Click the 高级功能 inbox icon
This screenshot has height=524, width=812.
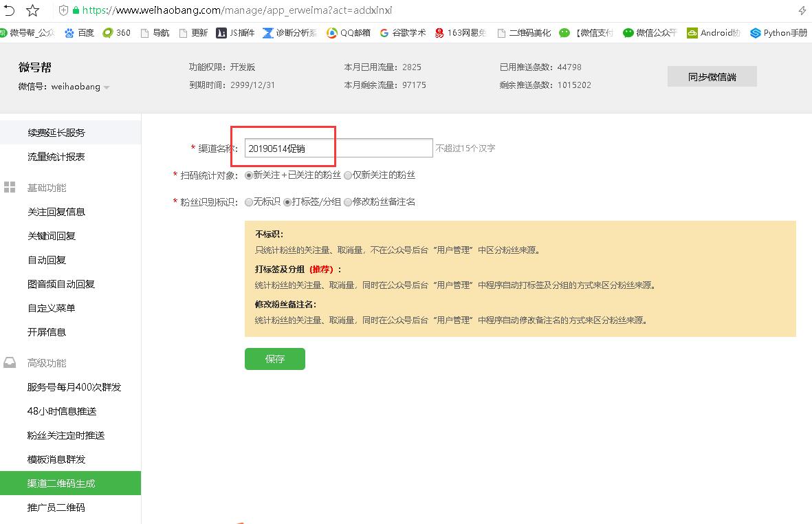10,362
